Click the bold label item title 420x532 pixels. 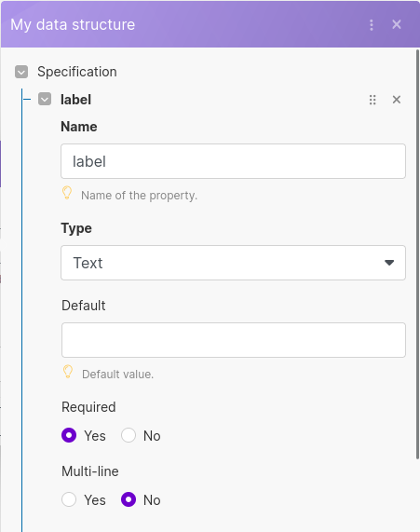75,100
